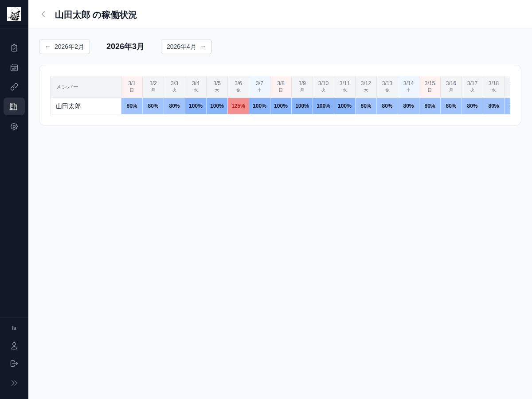Click the 'ta' workspace label in sidebar
Image resolution: width=532 pixels, height=399 pixels.
point(14,328)
